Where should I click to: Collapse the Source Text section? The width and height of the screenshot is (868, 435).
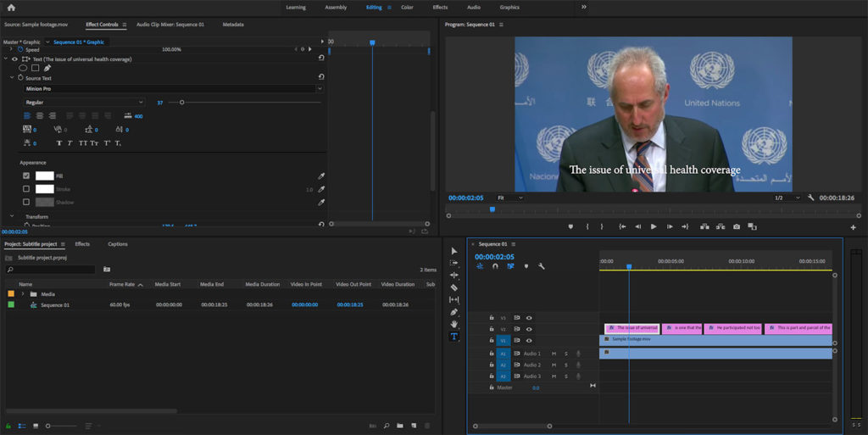(12, 78)
